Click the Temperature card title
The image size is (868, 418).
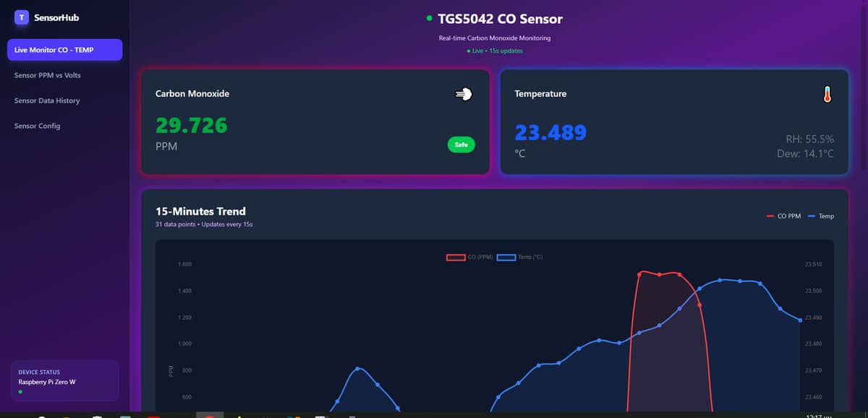point(540,94)
